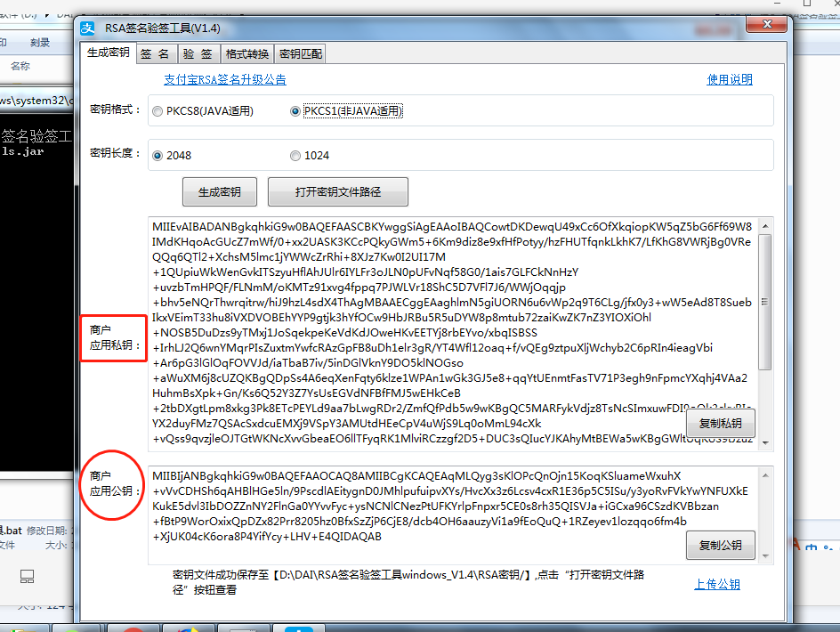Viewport: 840px width, 632px height.
Task: Choose 2048 key length
Action: coord(158,154)
